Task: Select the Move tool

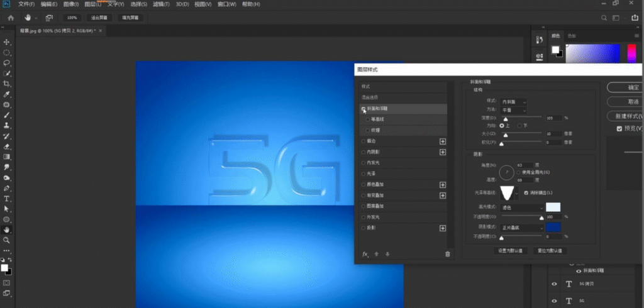Action: pos(6,42)
